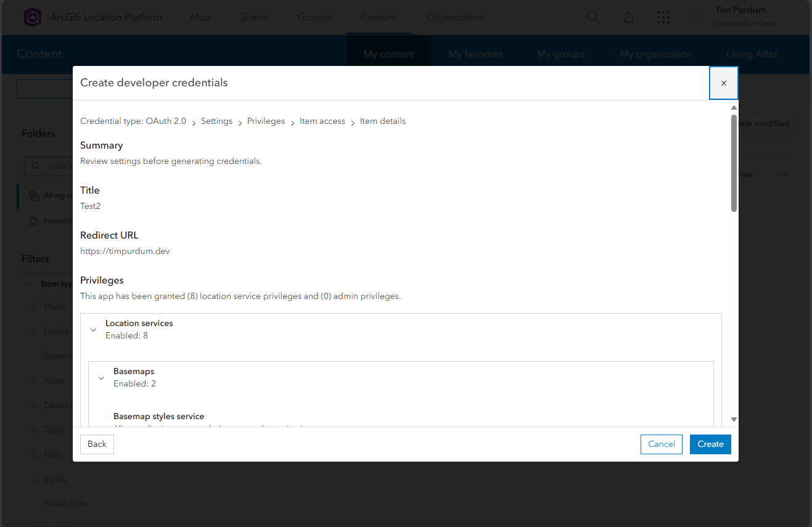Select the Scenes filter item

(x=57, y=356)
